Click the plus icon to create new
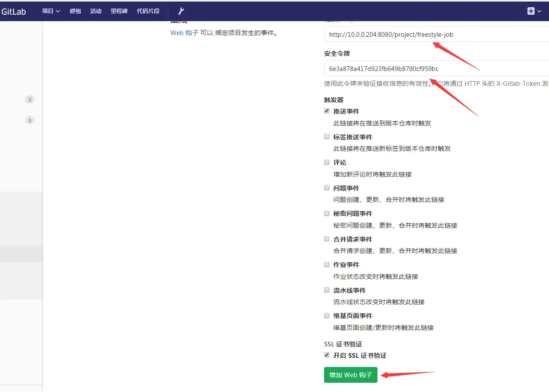549x392 pixels. (531, 11)
